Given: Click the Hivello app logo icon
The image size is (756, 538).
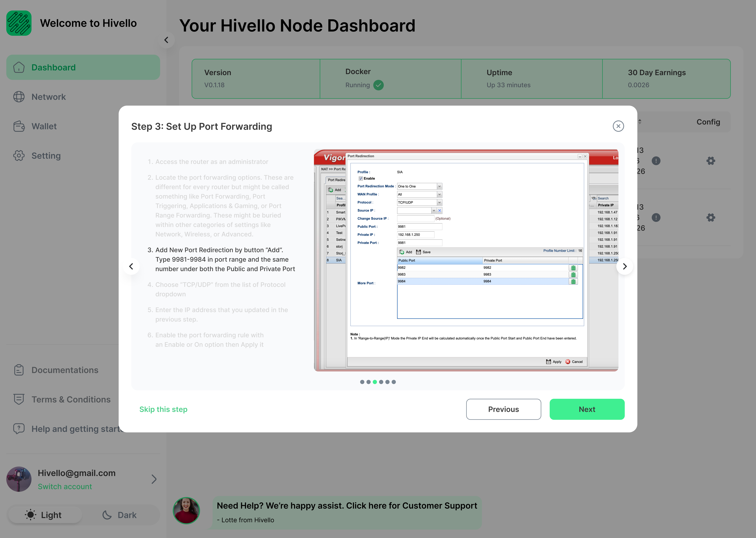Looking at the screenshot, I should (x=19, y=23).
